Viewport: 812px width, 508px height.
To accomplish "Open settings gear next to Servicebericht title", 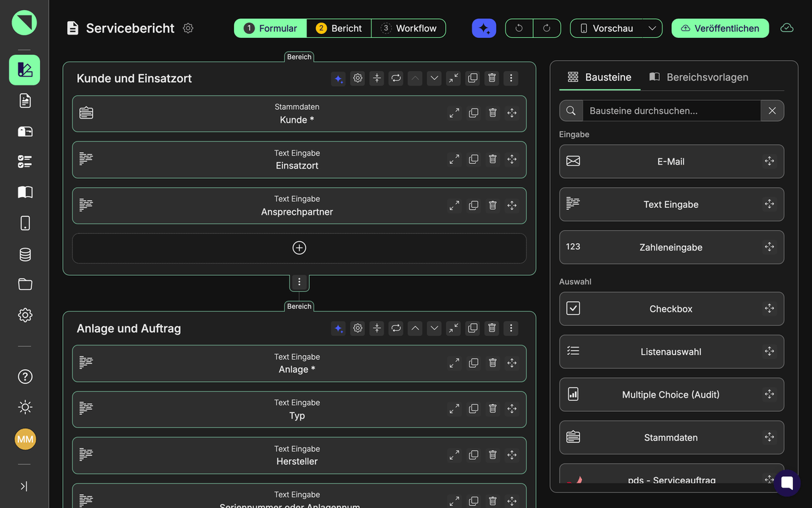I will coord(188,28).
